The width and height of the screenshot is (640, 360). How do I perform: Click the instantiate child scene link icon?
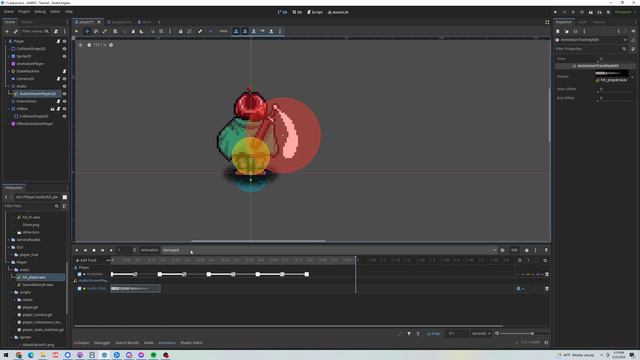pos(16,31)
